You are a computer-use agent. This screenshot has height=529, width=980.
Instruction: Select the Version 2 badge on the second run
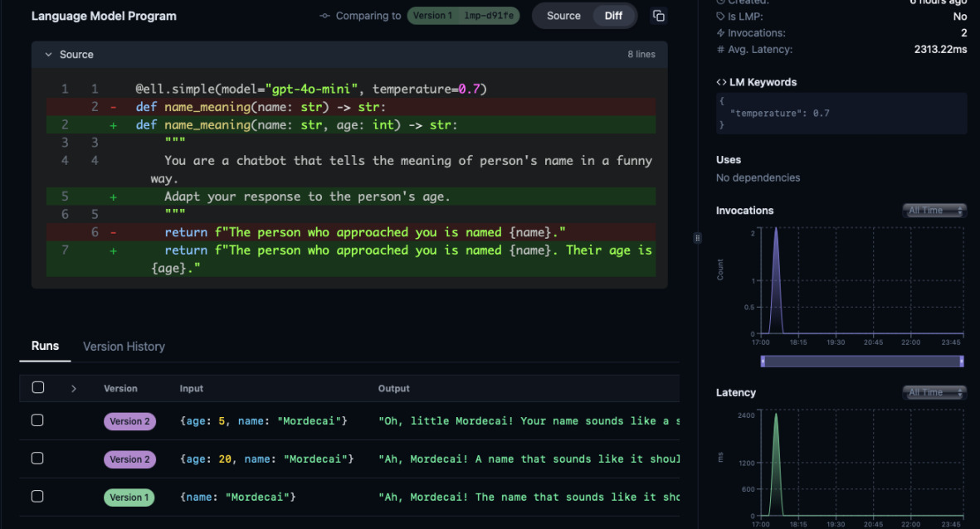click(129, 459)
